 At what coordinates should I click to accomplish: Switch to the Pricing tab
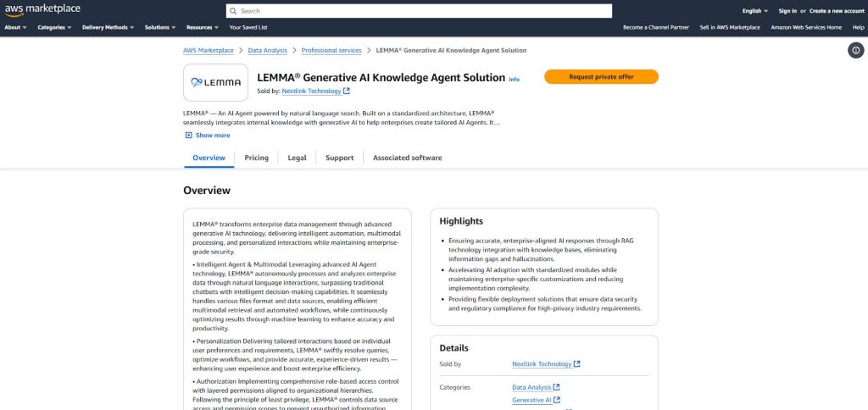(x=256, y=158)
